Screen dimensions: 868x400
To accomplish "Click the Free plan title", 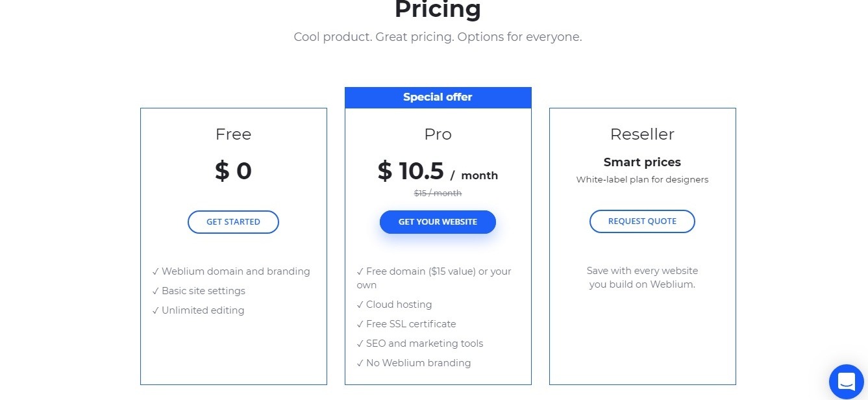I will pyautogui.click(x=233, y=134).
